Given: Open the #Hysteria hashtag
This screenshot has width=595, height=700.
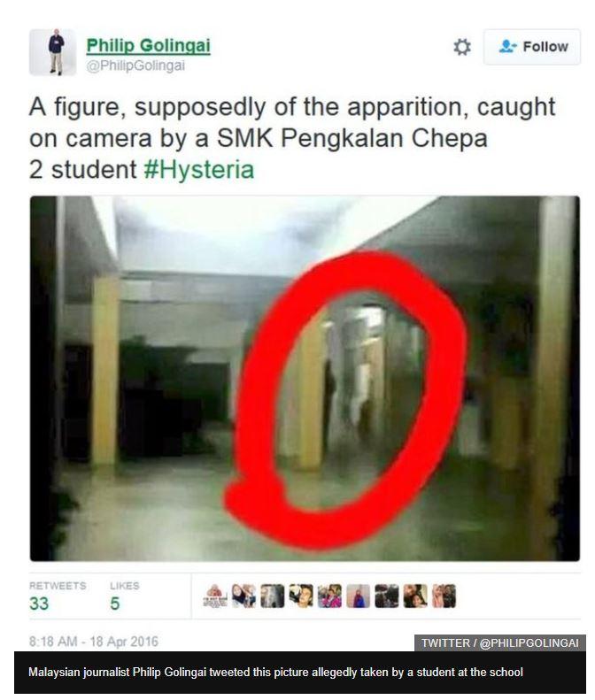Looking at the screenshot, I should [x=199, y=170].
